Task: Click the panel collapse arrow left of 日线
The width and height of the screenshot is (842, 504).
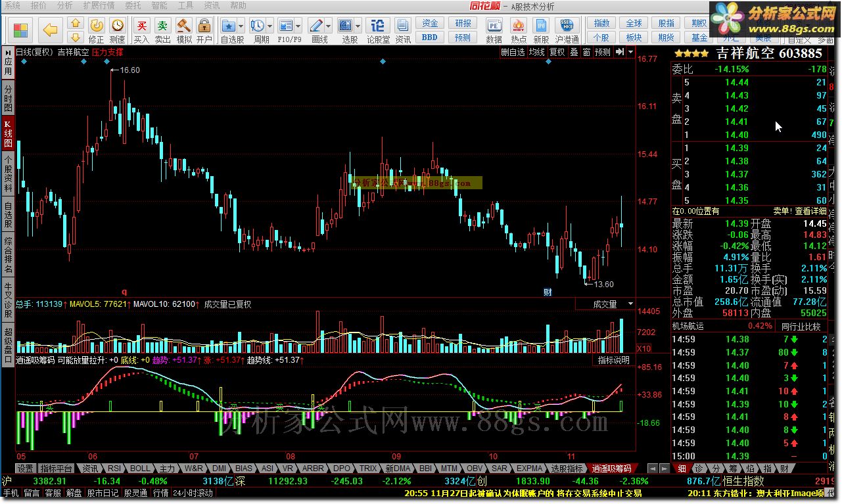Action: pos(8,52)
